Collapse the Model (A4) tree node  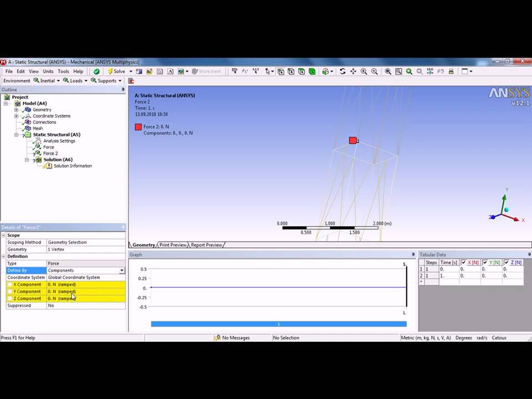pos(6,104)
